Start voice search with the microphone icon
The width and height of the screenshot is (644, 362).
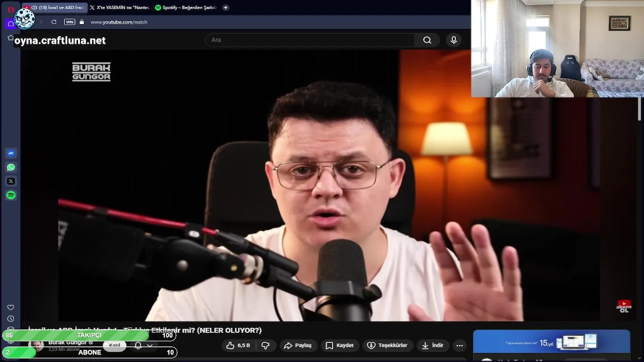(x=454, y=40)
